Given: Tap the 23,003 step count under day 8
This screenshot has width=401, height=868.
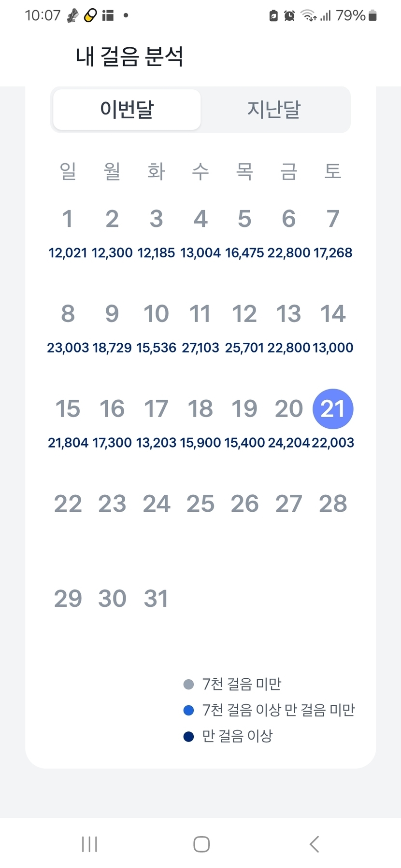Looking at the screenshot, I should 68,348.
